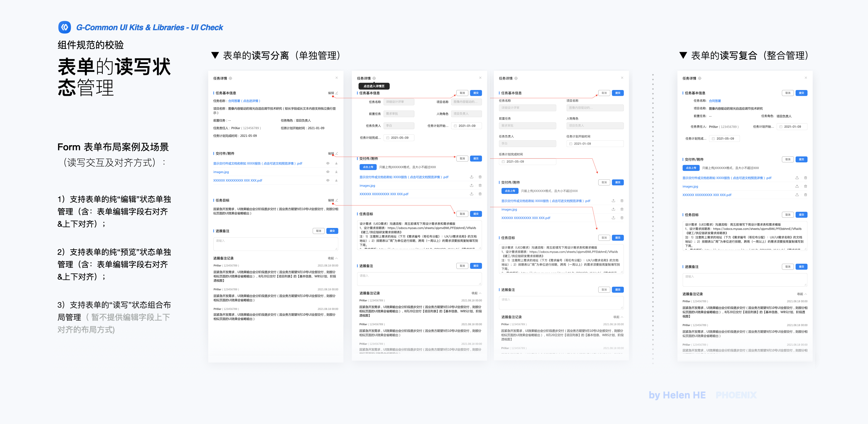Edit 交付件/附件 section via pencil icon
The height and width of the screenshot is (424, 868).
tap(336, 154)
